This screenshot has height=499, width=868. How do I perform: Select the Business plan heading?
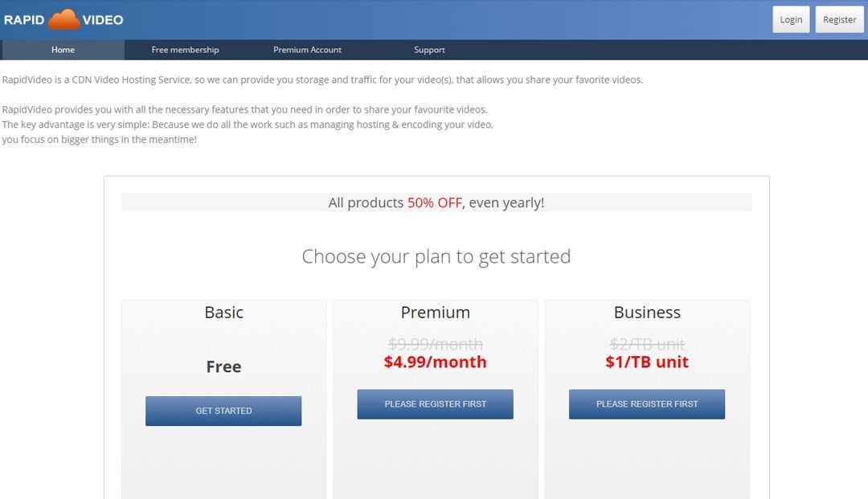click(x=647, y=313)
